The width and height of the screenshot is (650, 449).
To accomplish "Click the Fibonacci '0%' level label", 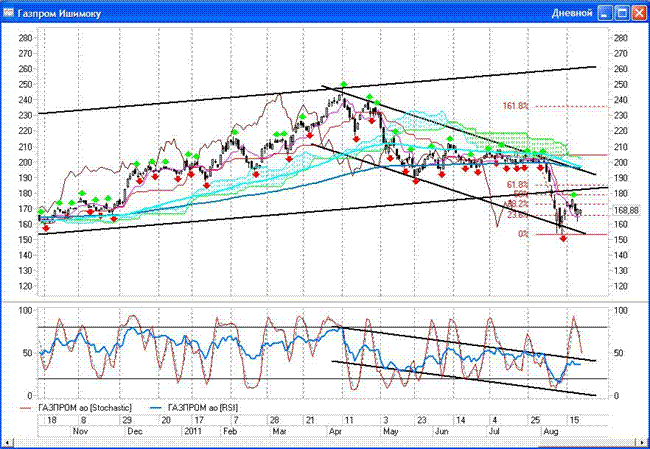I will coord(523,234).
